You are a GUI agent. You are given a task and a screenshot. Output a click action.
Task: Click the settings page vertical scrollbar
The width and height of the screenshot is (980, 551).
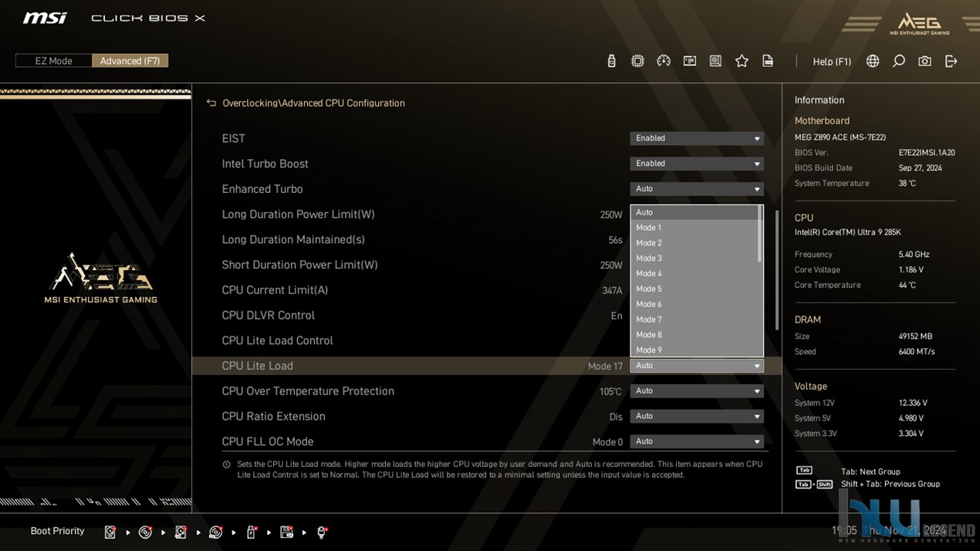click(776, 270)
